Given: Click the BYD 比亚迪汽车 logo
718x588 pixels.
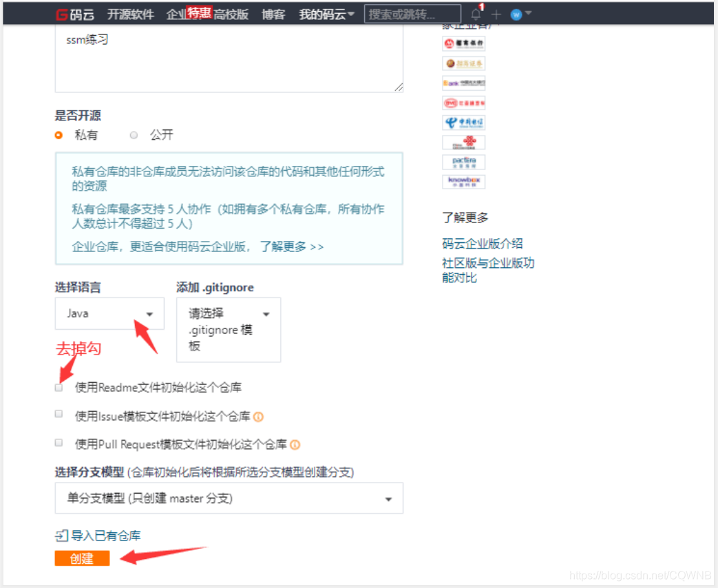Looking at the screenshot, I should tap(463, 103).
